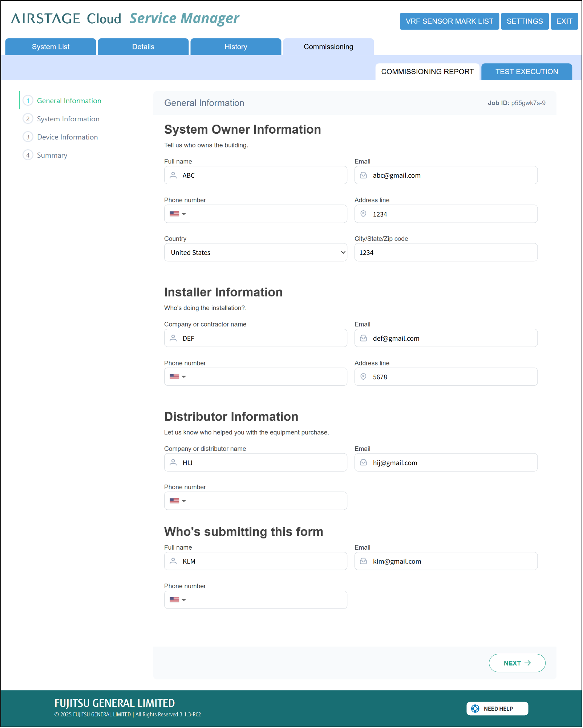Image resolution: width=583 pixels, height=728 pixels.
Task: Click the envelope icon in owner Email field
Action: pyautogui.click(x=363, y=175)
